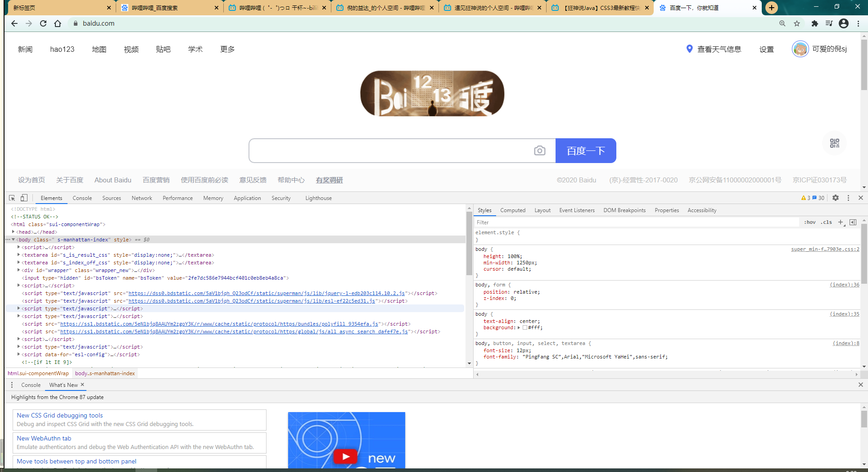Open the Chrome profile avatar menu

click(x=844, y=23)
